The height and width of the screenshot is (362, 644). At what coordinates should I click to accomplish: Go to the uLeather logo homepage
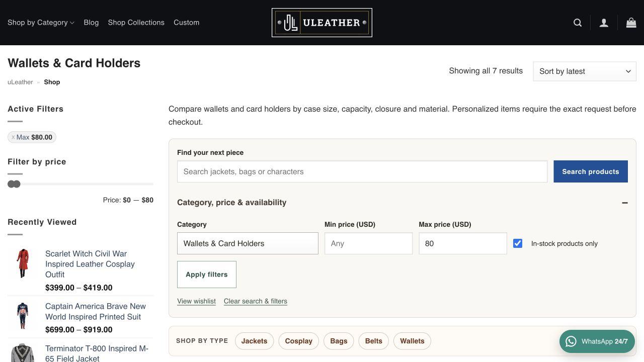(322, 23)
